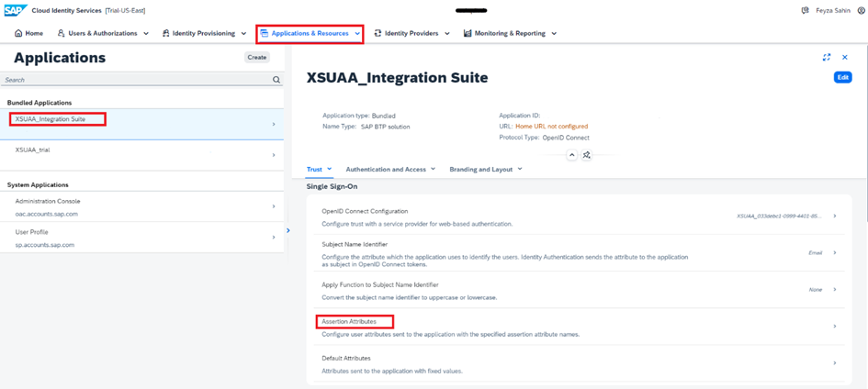This screenshot has height=389, width=868.
Task: Switch to Authentication and Access tab
Action: (x=386, y=169)
